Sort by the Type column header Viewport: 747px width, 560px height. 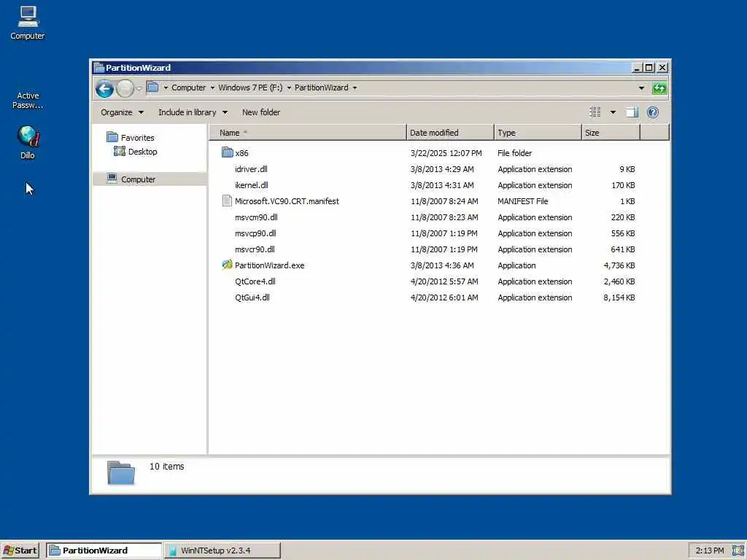pyautogui.click(x=538, y=133)
